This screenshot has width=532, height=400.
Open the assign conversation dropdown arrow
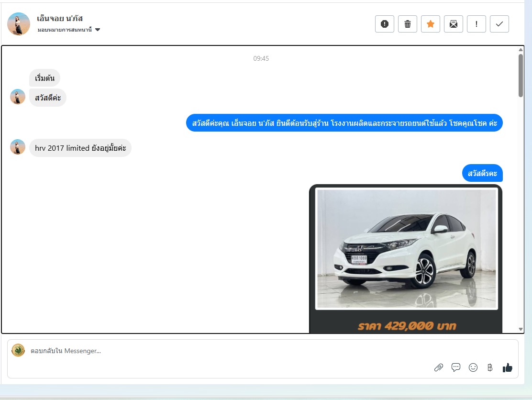(98, 30)
